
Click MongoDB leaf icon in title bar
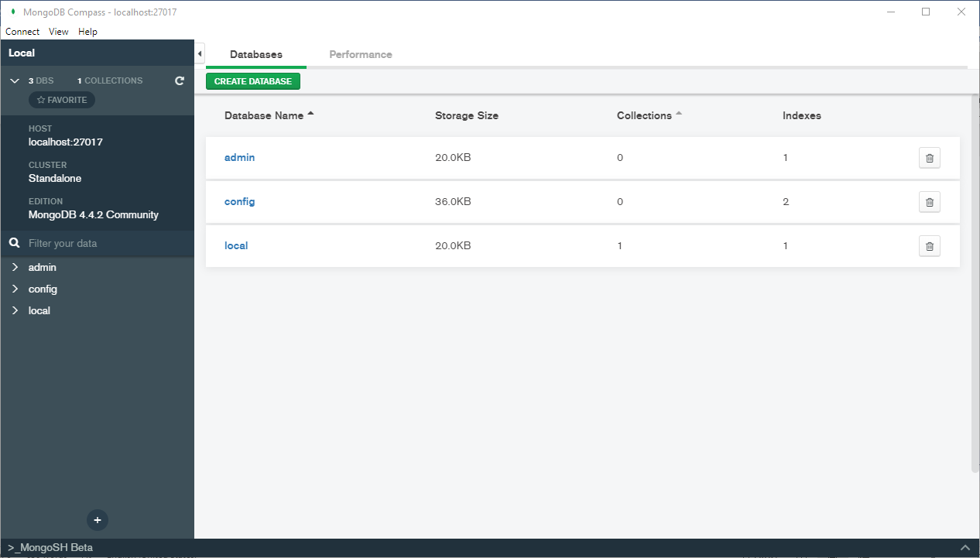(13, 12)
